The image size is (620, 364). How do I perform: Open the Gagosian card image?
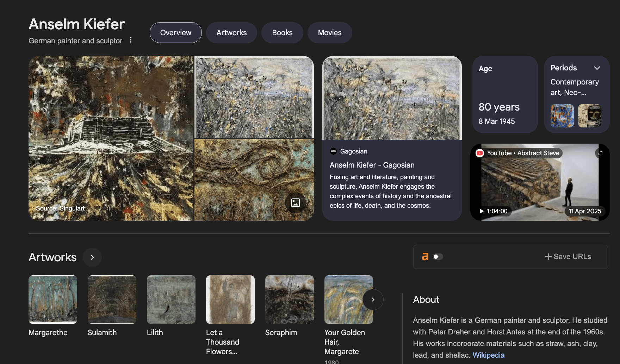392,98
